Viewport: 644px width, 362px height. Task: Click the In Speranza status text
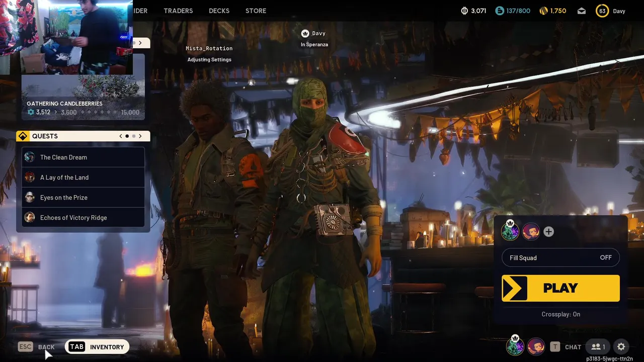pyautogui.click(x=314, y=45)
